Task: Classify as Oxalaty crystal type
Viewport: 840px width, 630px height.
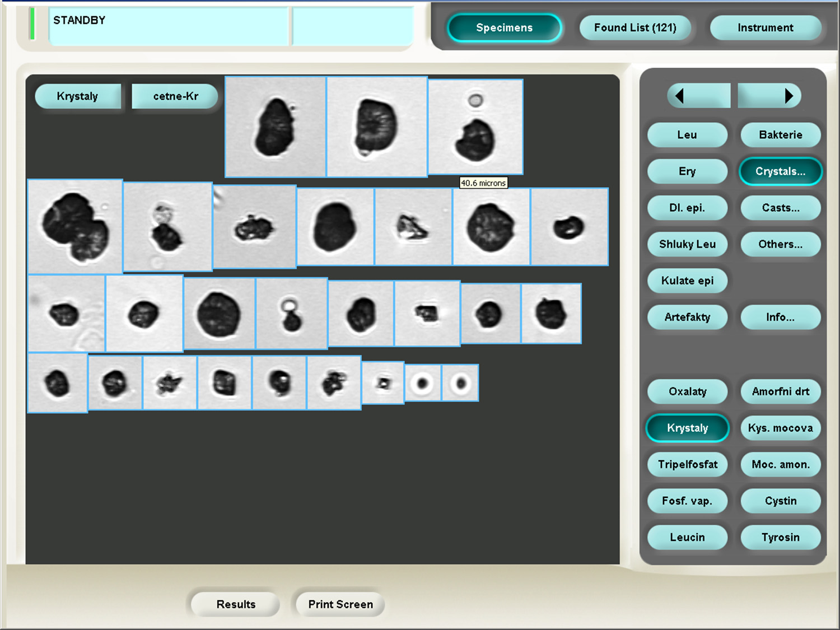Action: (687, 391)
